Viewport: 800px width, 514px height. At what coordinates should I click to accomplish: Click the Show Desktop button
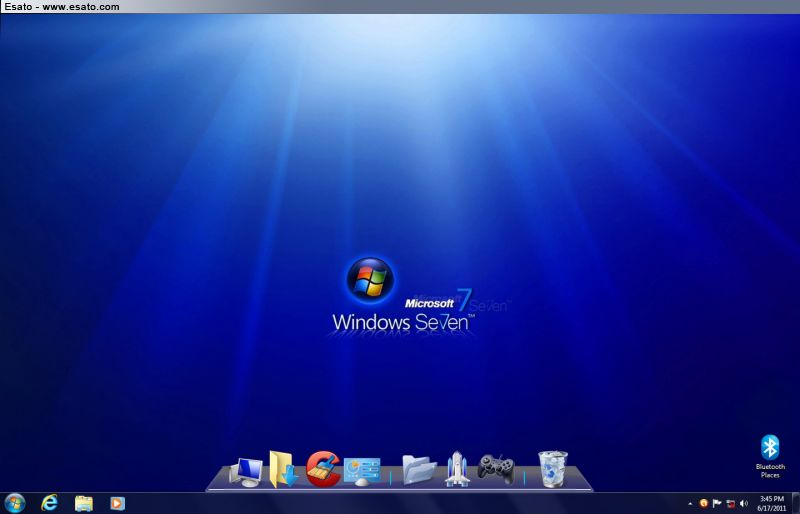(795, 503)
